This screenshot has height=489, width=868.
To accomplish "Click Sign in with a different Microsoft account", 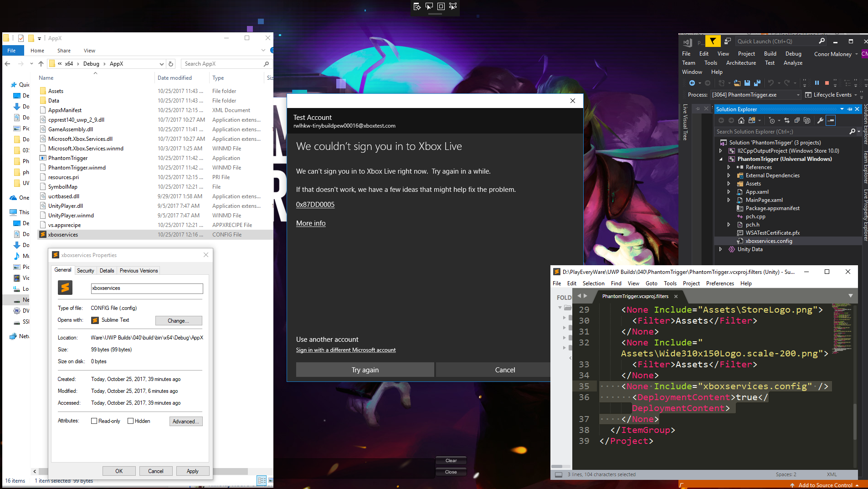I will [346, 350].
